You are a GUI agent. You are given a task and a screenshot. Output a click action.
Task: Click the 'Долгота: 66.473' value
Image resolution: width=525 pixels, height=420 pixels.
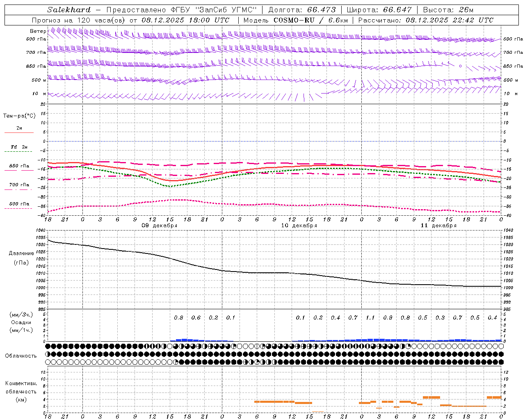pos(302,10)
